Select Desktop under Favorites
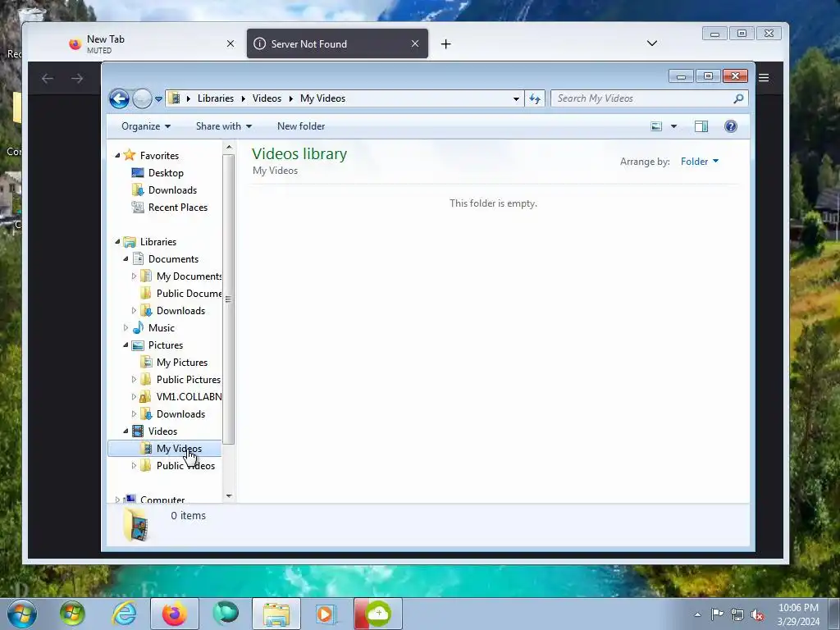 166,173
